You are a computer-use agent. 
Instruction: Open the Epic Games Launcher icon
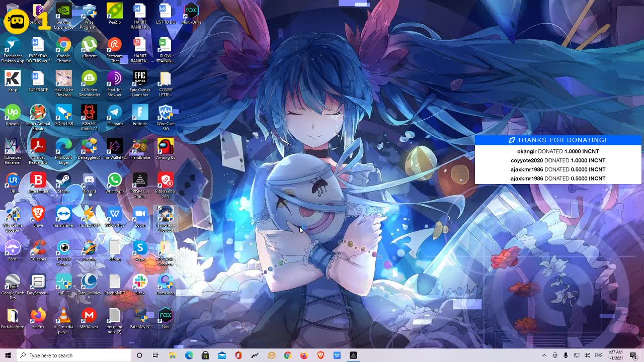click(140, 84)
